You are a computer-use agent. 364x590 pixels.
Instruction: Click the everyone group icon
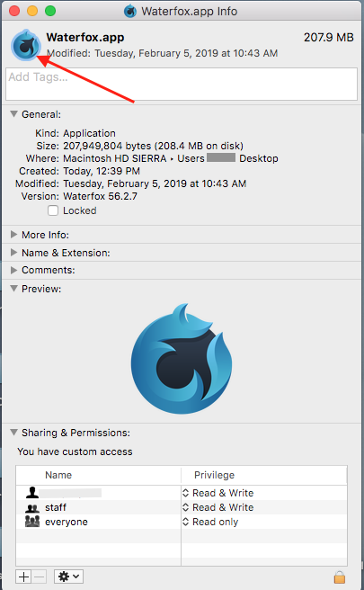click(x=32, y=522)
